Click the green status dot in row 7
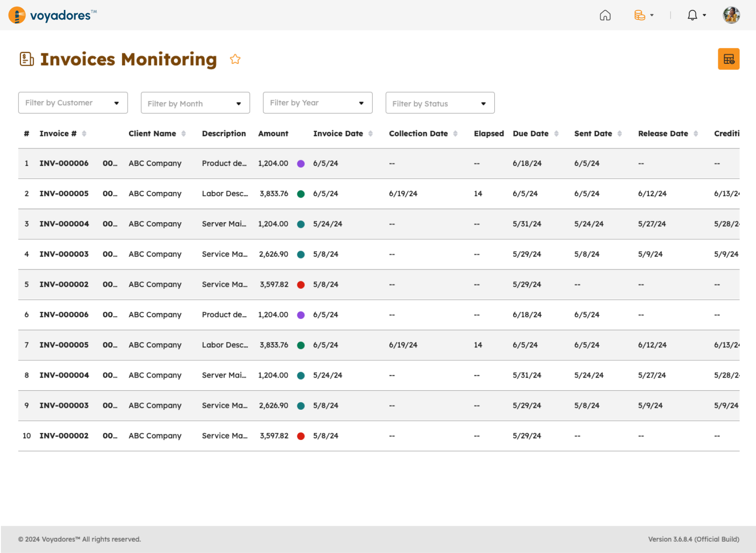 [x=301, y=345]
